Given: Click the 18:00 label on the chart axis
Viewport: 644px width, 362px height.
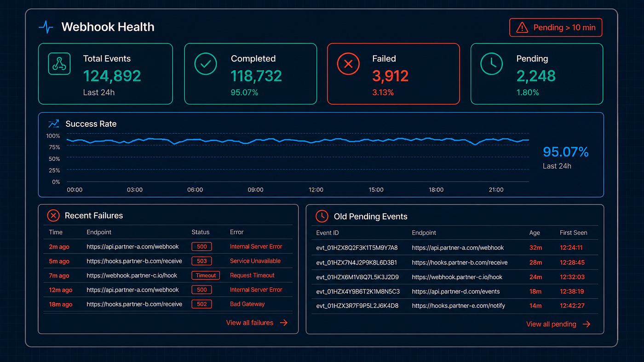Looking at the screenshot, I should coord(436,190).
